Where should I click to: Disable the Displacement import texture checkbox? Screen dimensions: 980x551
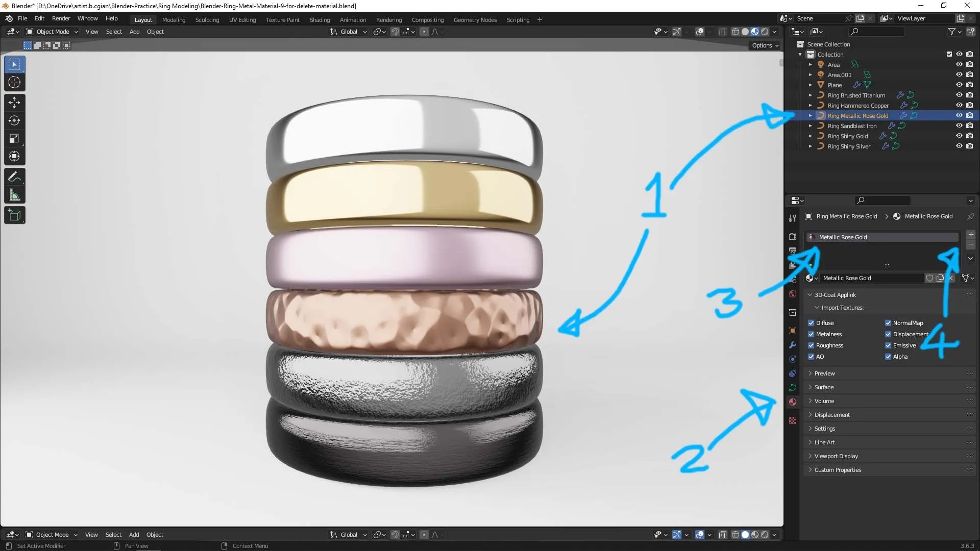point(888,334)
